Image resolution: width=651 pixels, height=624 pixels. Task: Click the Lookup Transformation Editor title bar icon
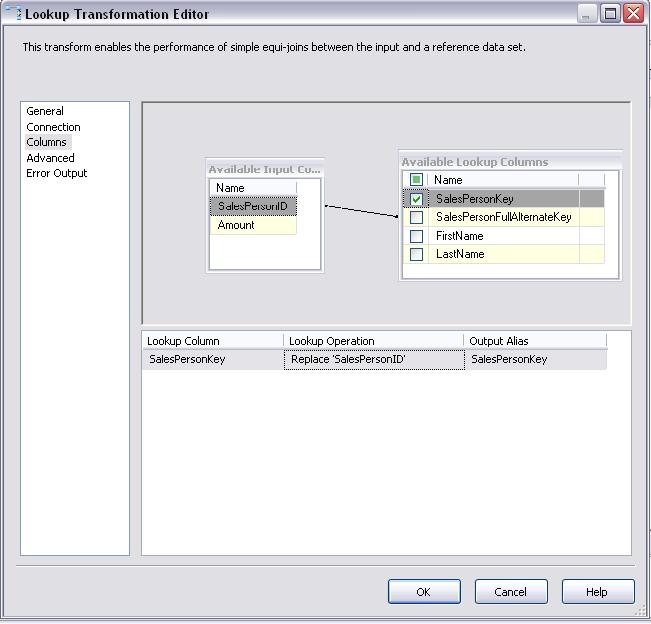(13, 14)
